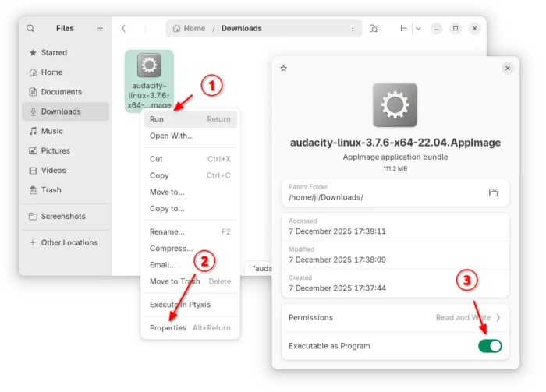Click the search folder icon in toolbar
This screenshot has height=392, width=546.
click(x=374, y=29)
